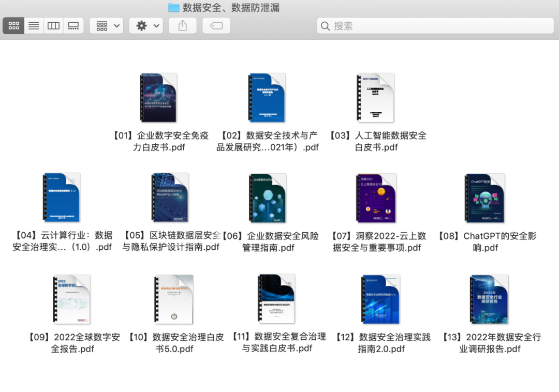
Task: Click filename 【01】企业数字安全免疫力白皮书.pdf
Action: [159, 141]
